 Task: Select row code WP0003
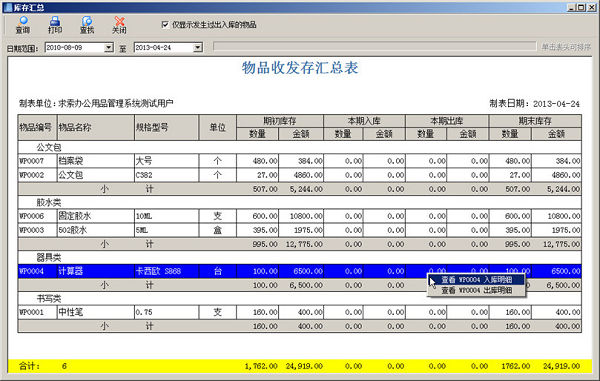pos(37,230)
